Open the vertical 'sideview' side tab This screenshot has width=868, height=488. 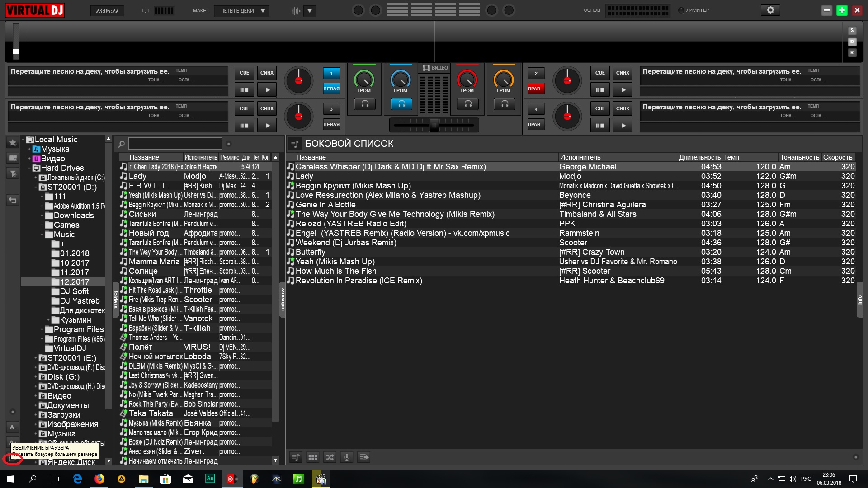tap(283, 299)
